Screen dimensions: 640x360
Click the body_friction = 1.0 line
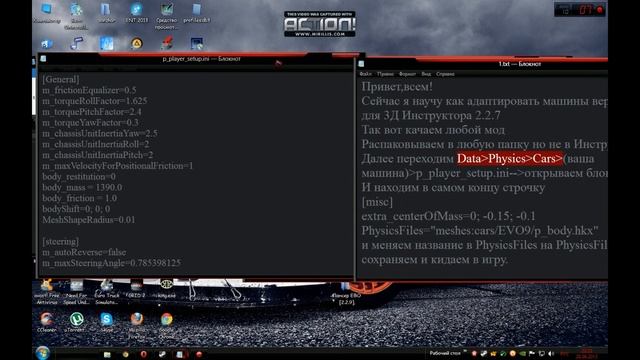pyautogui.click(x=79, y=198)
